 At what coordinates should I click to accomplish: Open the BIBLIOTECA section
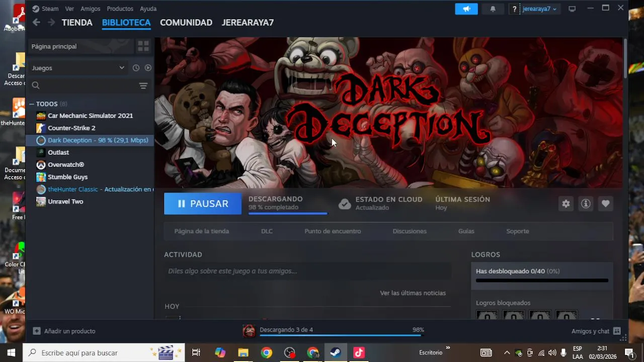(x=126, y=22)
